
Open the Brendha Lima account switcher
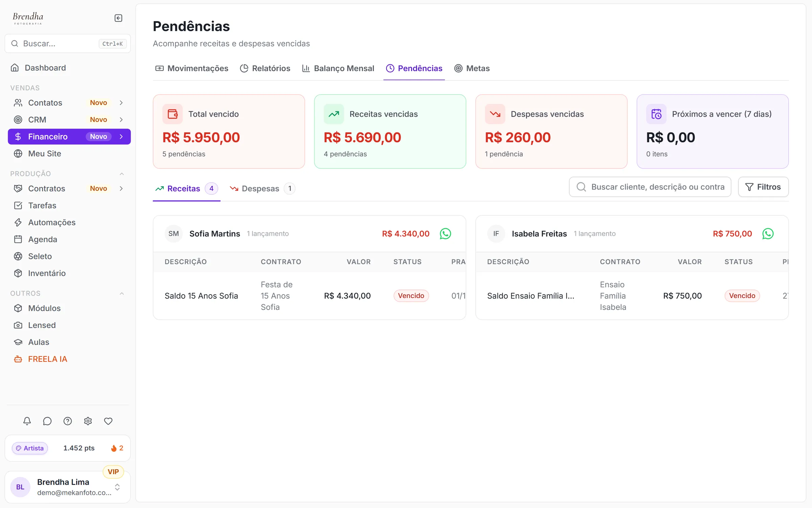68,487
